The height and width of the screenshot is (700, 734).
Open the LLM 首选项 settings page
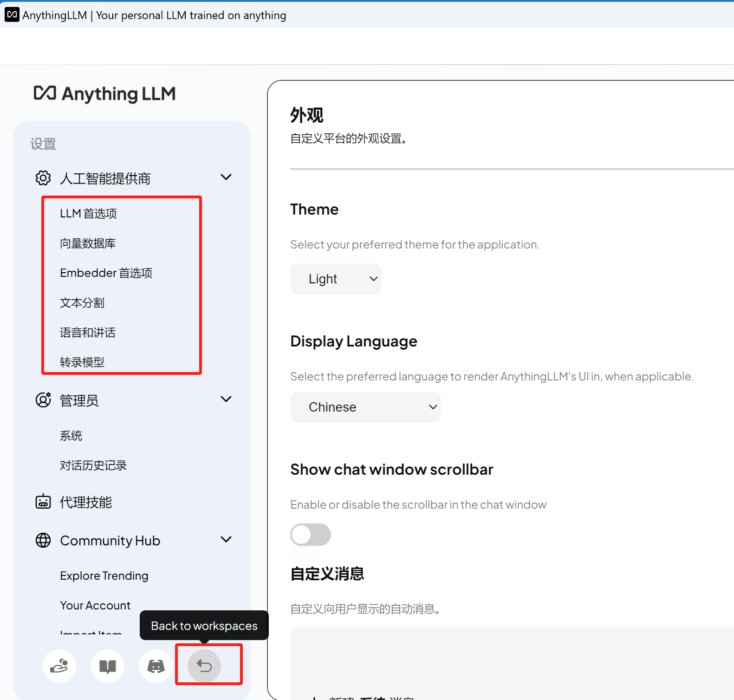88,213
